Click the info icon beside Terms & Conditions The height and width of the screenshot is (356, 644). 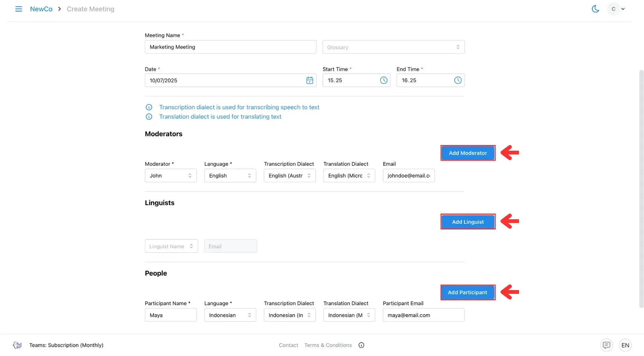click(361, 345)
